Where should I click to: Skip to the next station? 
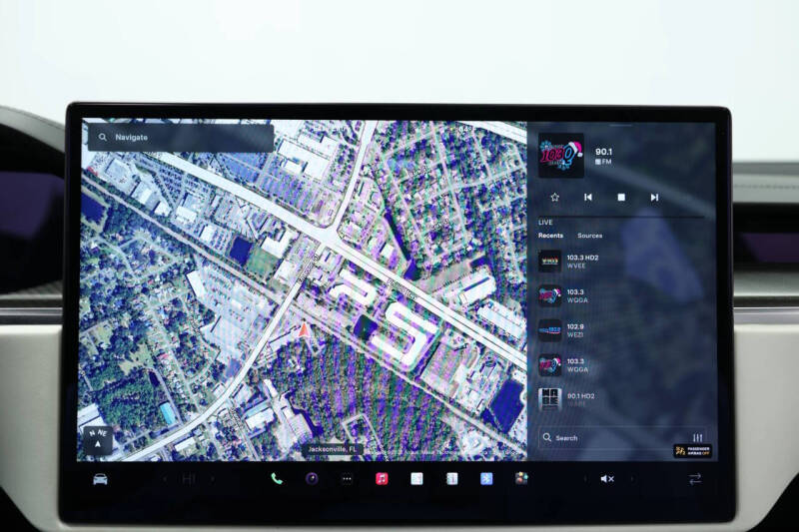tap(654, 198)
